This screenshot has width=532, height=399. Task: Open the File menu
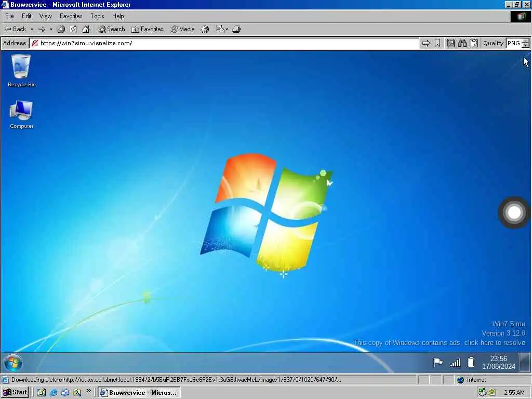[9, 16]
